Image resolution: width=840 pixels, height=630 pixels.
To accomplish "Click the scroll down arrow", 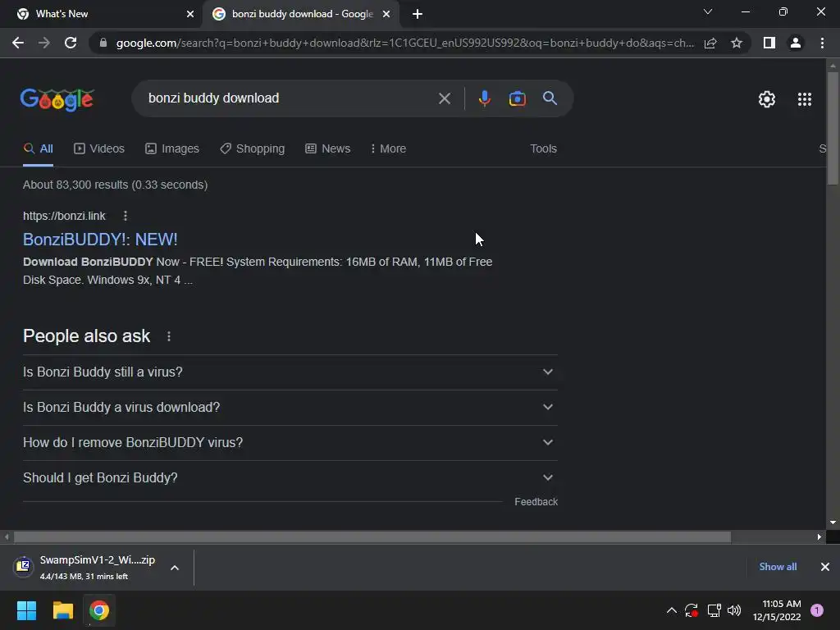I will pos(833,523).
